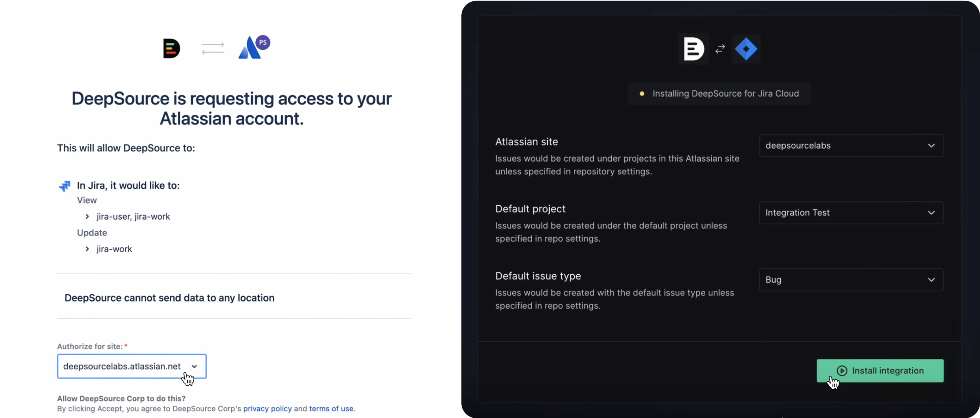Open the Atlassian site dropdown
The image size is (980, 418).
(x=851, y=146)
